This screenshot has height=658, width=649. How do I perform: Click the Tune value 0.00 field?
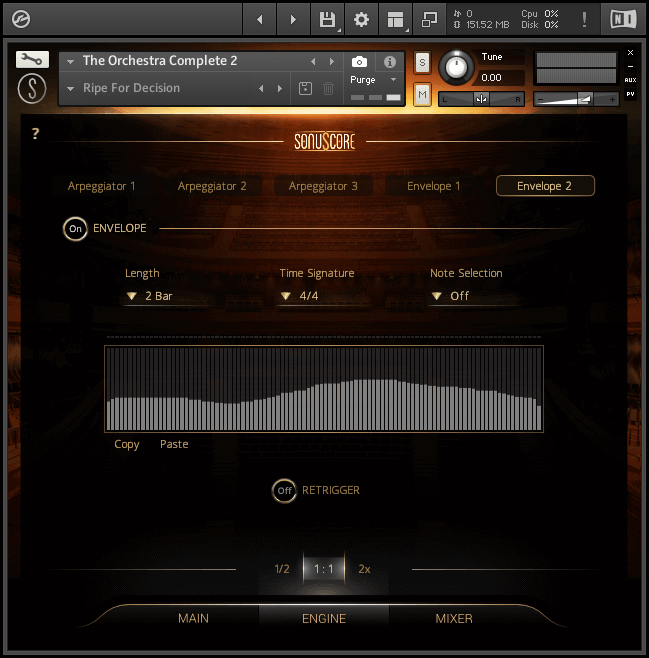pos(499,78)
